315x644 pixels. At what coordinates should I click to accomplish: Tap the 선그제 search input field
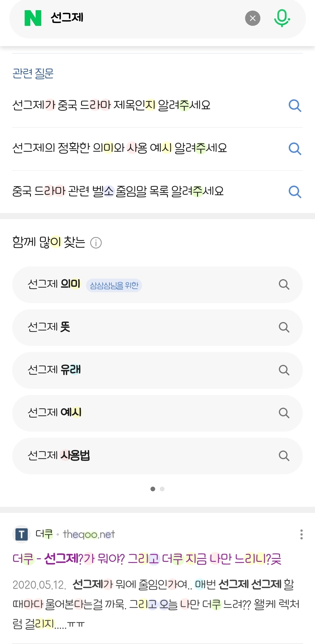click(x=146, y=18)
